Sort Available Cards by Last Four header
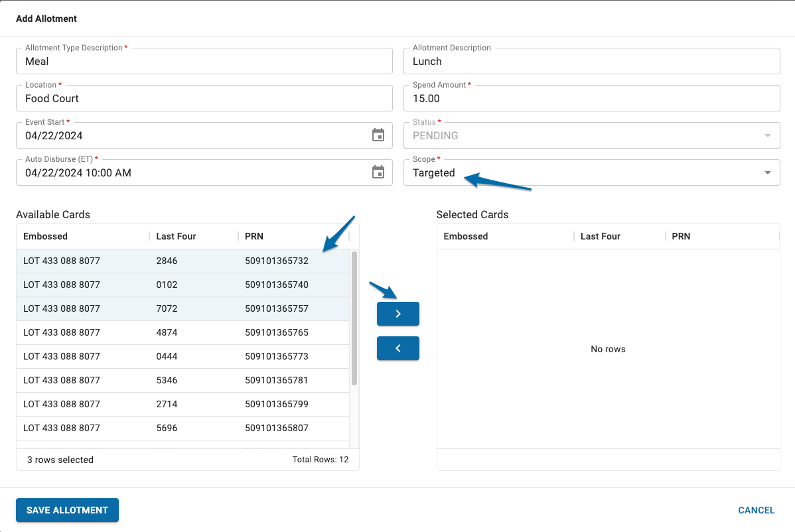Viewport: 795px width, 532px height. 176,236
